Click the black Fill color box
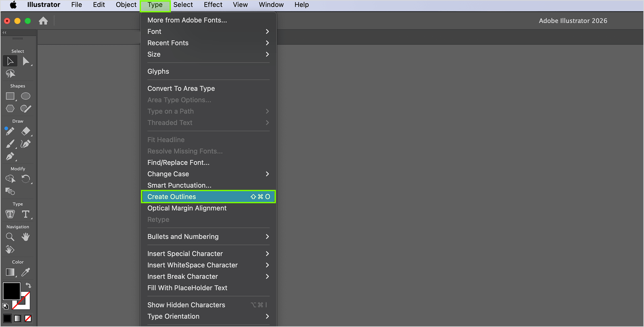 (11, 291)
